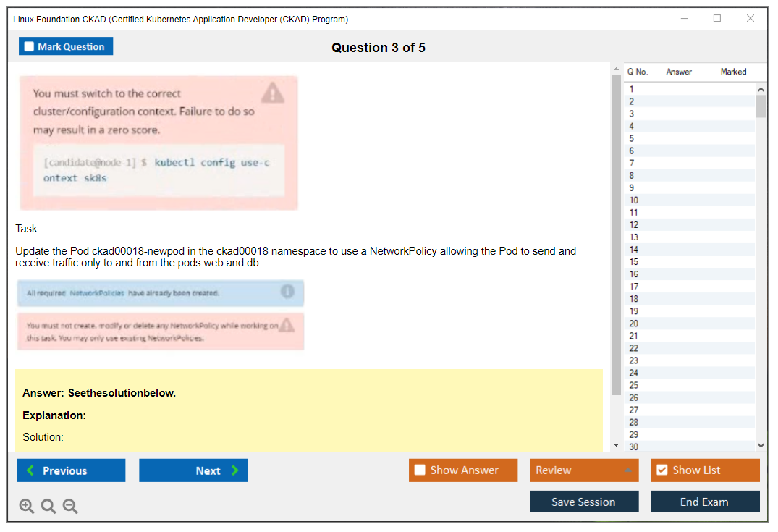
Task: Uncheck the Show List checkbox
Action: pyautogui.click(x=661, y=470)
